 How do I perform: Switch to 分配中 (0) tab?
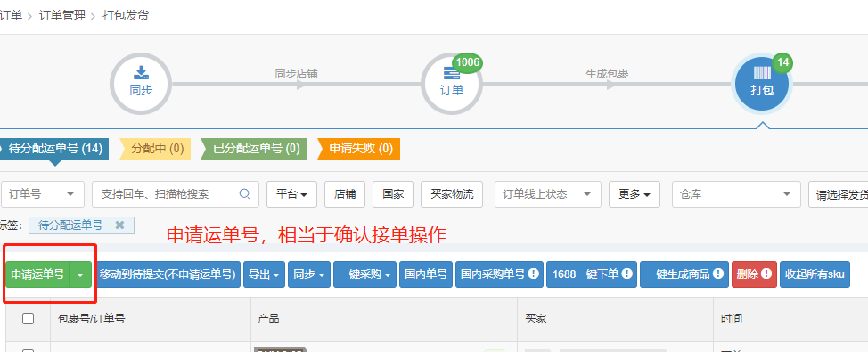(156, 149)
